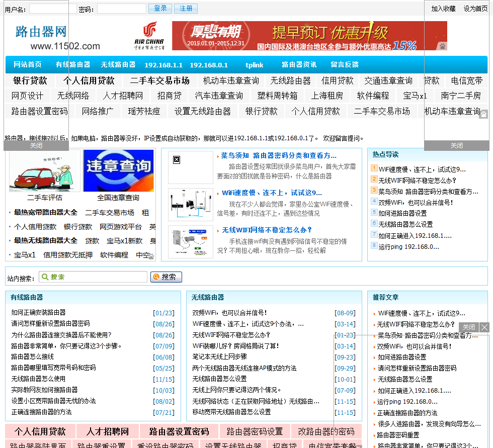The image size is (493, 448).
Task: Click the 人才招聘网 ad link in top rows
Action: click(123, 96)
